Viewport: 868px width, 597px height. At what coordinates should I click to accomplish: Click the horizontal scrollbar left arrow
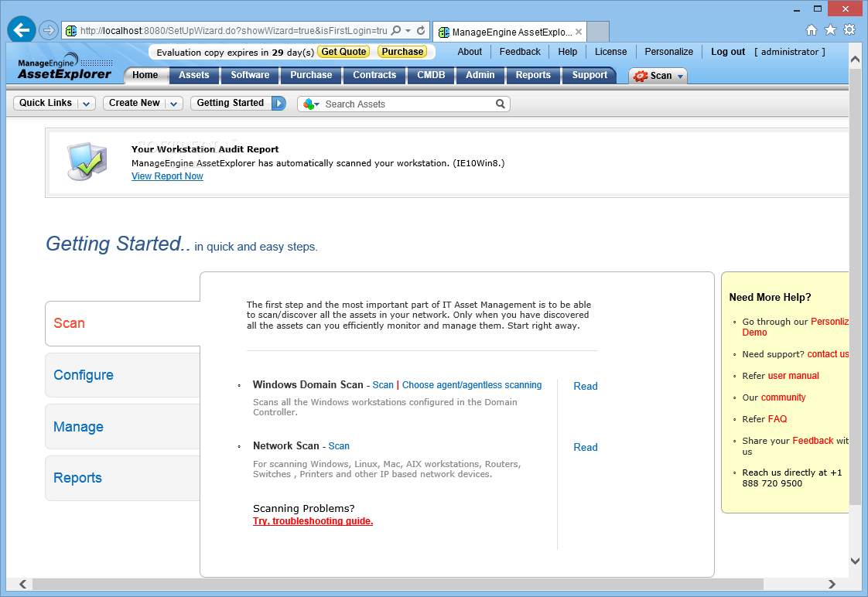(x=22, y=585)
